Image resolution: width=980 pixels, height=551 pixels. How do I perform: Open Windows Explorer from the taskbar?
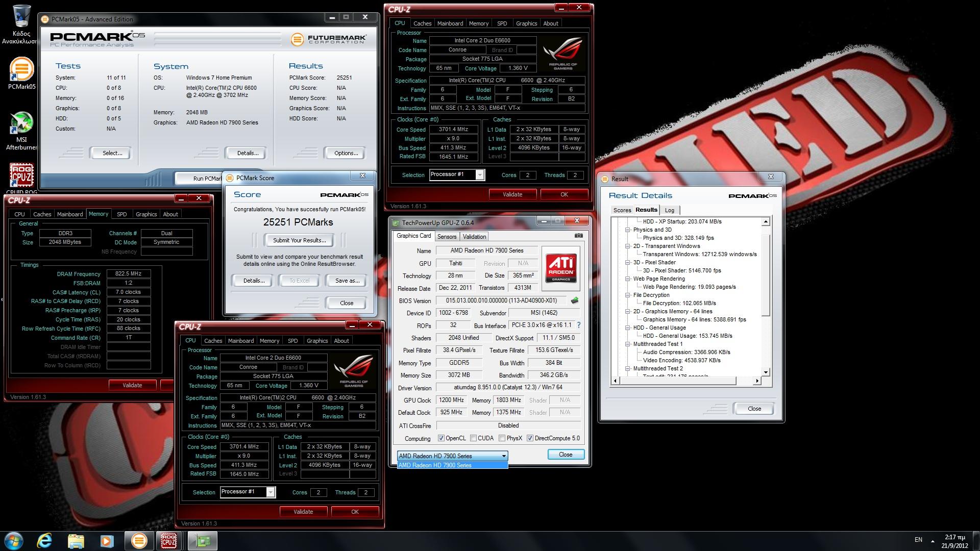76,540
